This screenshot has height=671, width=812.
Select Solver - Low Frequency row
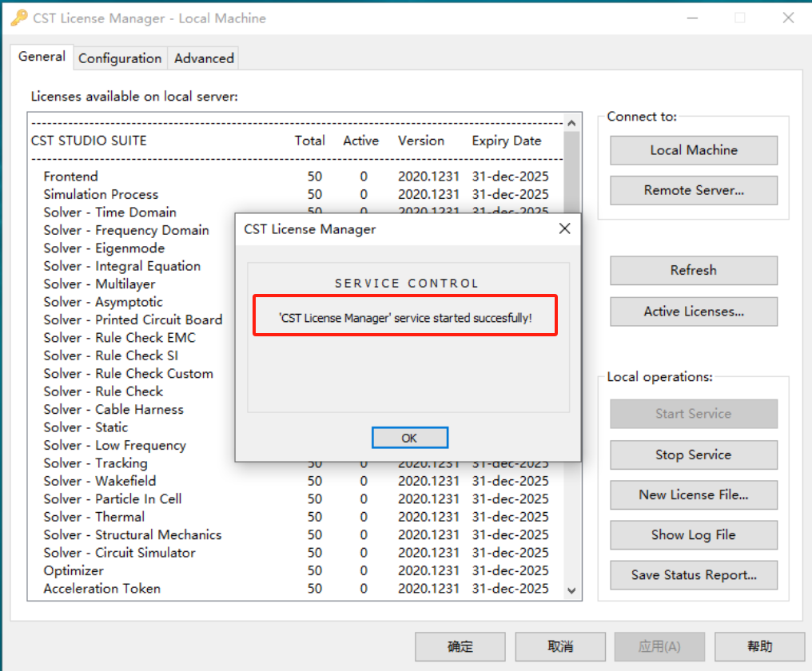click(115, 445)
